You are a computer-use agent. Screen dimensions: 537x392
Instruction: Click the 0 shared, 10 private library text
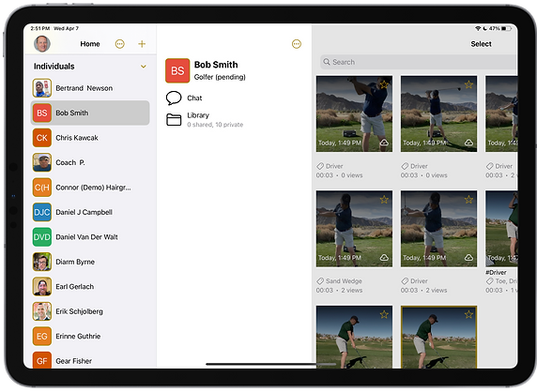[215, 125]
